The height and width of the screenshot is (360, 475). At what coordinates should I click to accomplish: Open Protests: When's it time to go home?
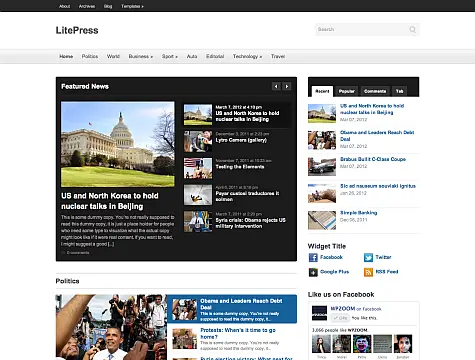[x=238, y=333]
